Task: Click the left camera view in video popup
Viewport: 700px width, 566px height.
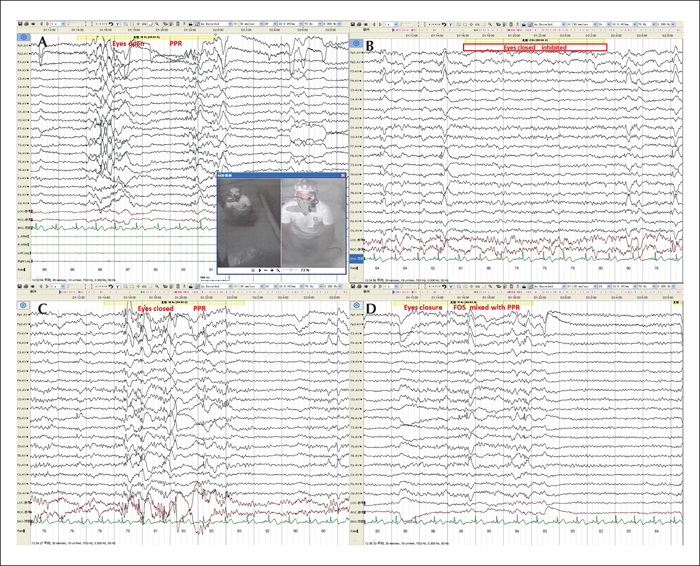Action: tap(249, 223)
